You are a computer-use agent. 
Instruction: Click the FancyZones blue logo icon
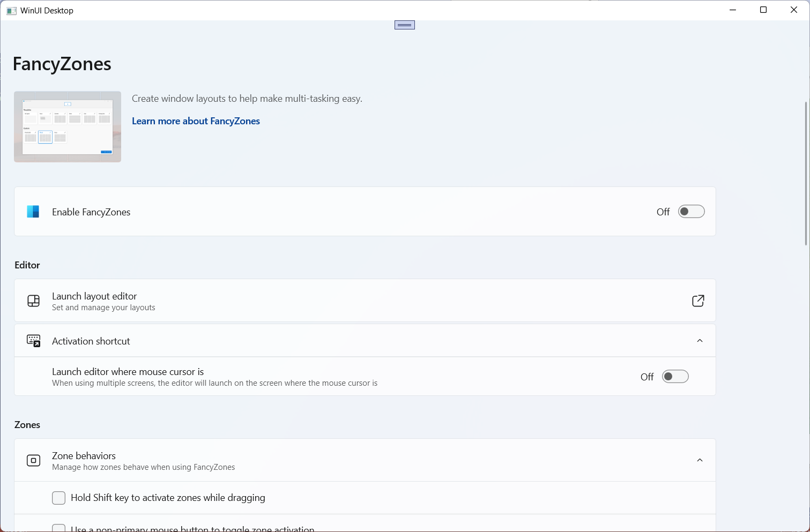coord(33,212)
